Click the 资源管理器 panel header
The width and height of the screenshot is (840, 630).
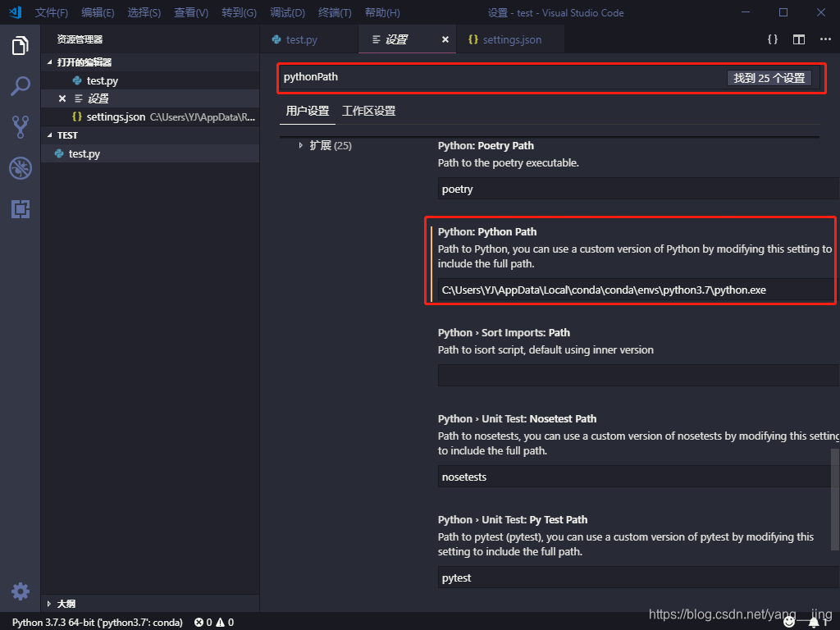point(80,39)
